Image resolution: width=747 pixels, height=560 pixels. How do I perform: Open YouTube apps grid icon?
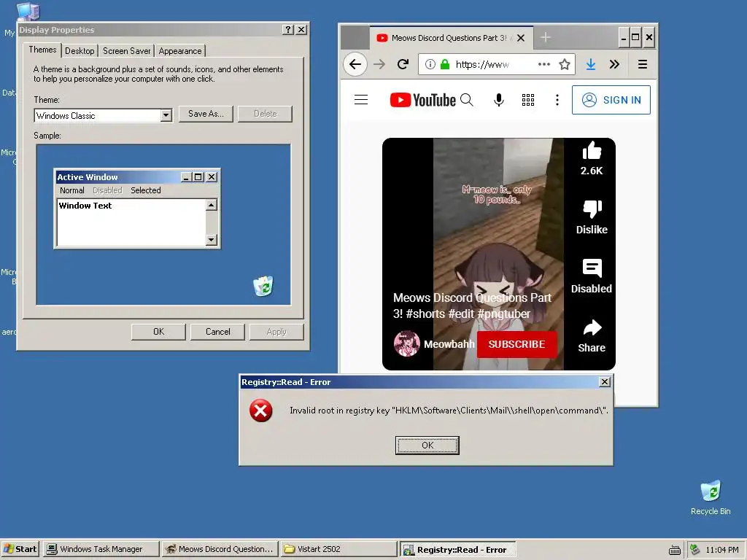click(528, 99)
